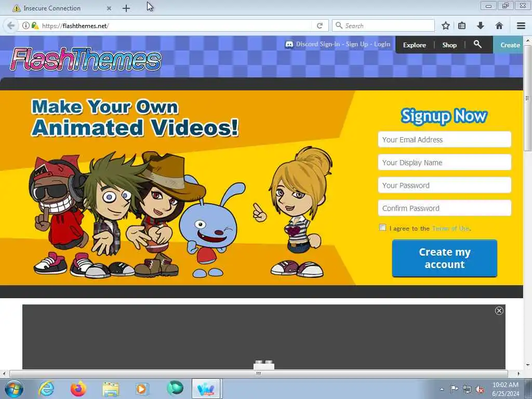Image resolution: width=532 pixels, height=399 pixels.
Task: Open the Firefox hamburger menu
Action: [x=521, y=26]
